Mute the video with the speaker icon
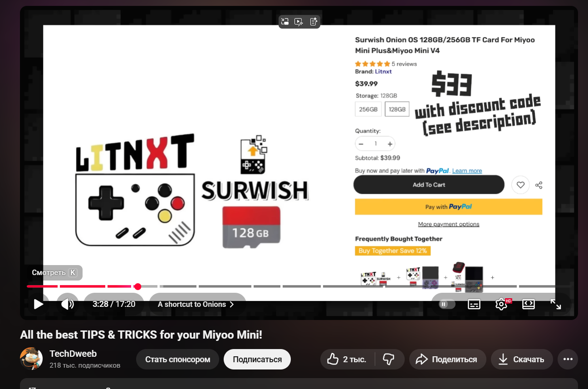 tap(68, 304)
